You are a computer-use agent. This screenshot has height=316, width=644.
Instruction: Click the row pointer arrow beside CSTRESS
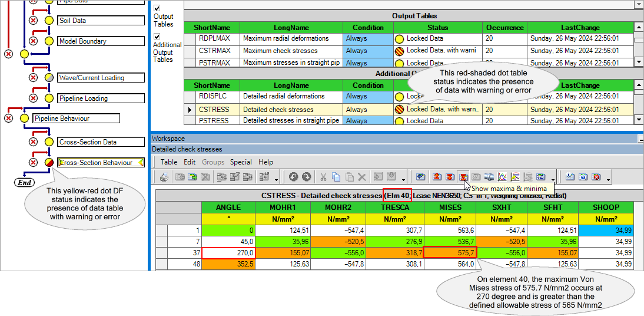(189, 110)
